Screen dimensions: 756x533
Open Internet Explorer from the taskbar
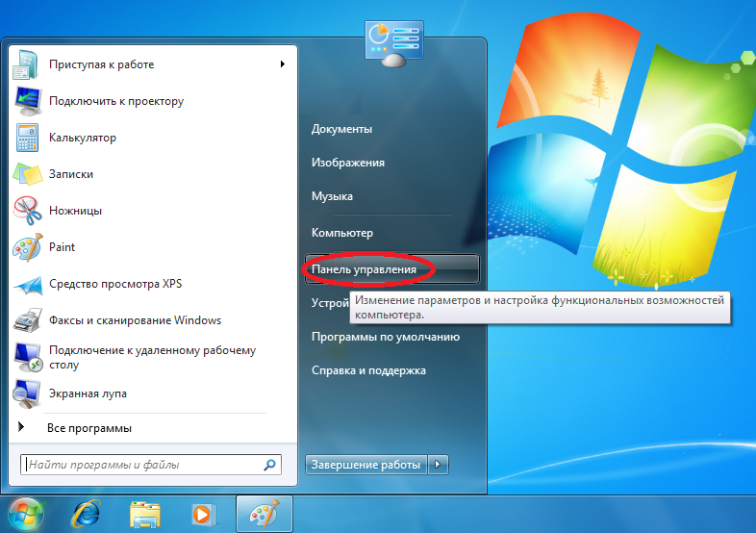point(88,514)
